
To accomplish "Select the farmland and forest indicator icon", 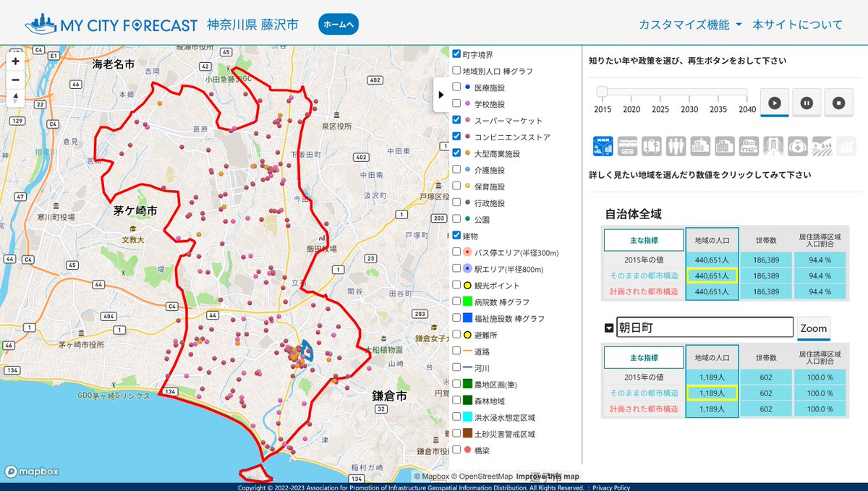I will (822, 146).
